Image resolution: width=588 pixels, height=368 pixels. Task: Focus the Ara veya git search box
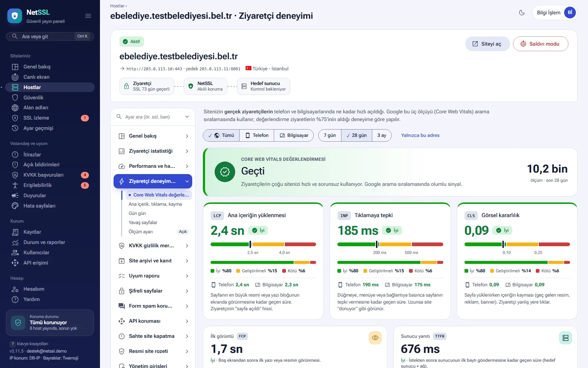(50, 36)
